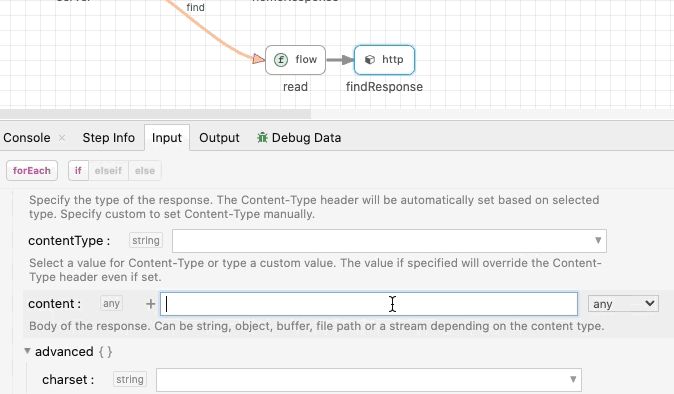
Task: Click the 'contentType :' field label
Action: pos(69,241)
